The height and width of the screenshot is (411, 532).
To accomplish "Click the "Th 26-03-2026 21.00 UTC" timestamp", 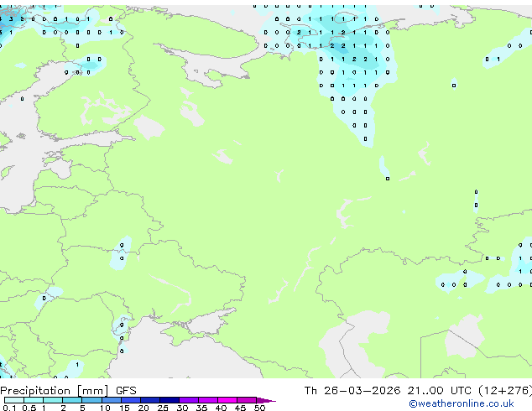I will (x=388, y=391).
